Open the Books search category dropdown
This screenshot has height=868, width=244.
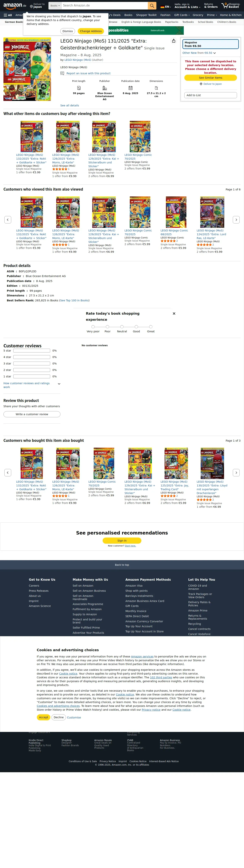click(x=55, y=6)
